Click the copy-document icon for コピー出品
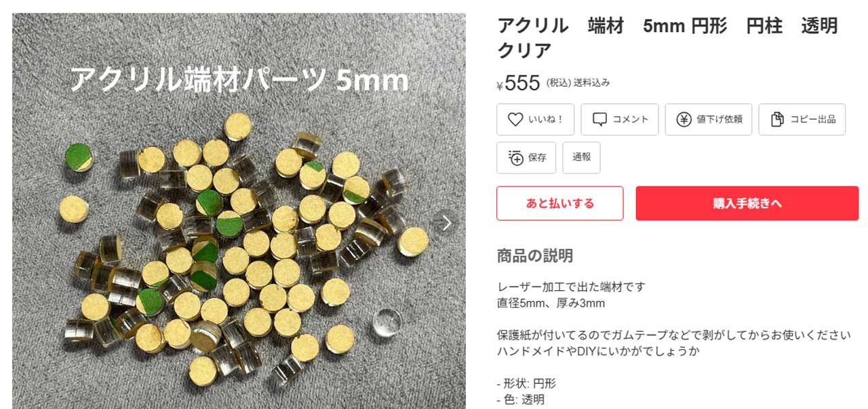The height and width of the screenshot is (409, 868). pos(777,119)
